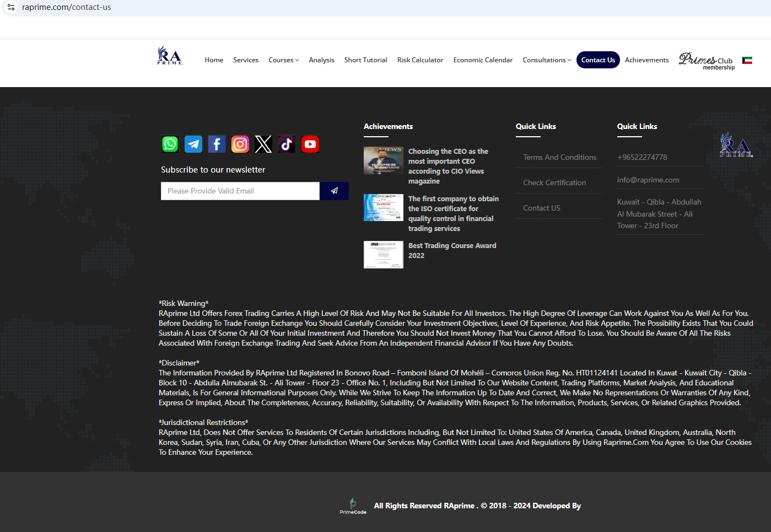
Task: Submit newsletter email with paper plane button
Action: [x=334, y=191]
